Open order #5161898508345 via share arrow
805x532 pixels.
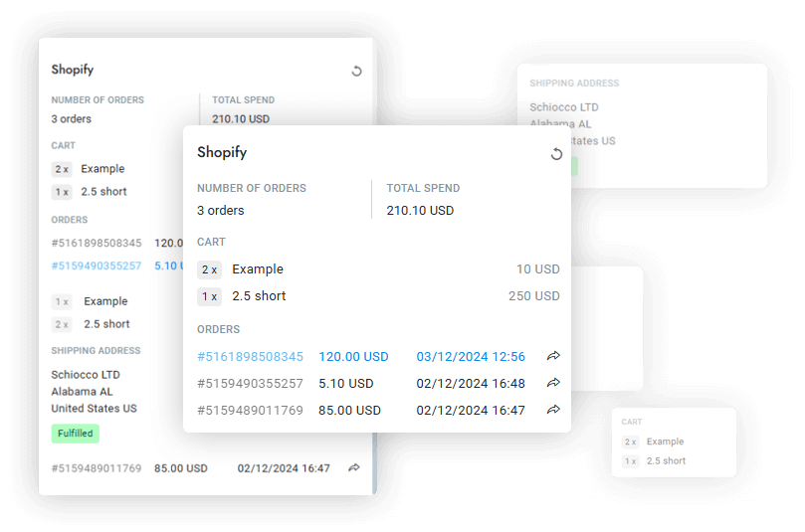click(x=553, y=356)
